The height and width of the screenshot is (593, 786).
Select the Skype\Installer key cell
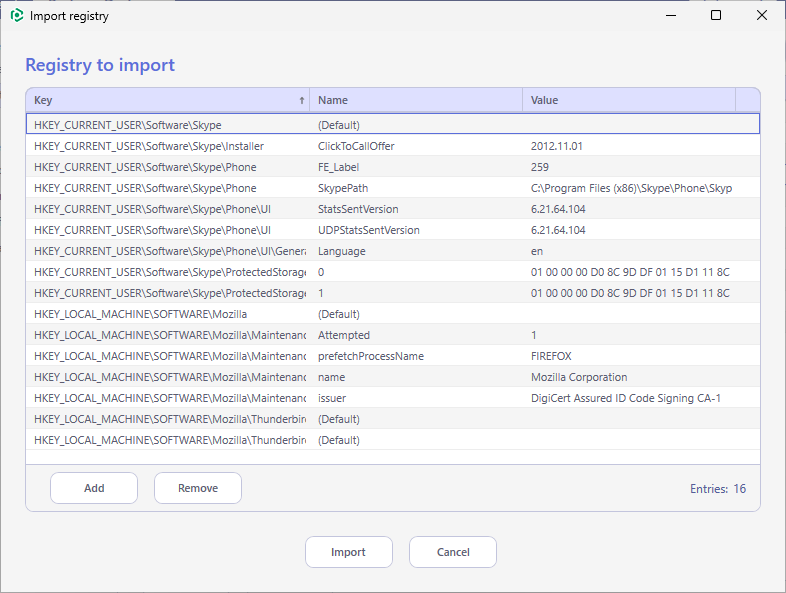pyautogui.click(x=167, y=146)
